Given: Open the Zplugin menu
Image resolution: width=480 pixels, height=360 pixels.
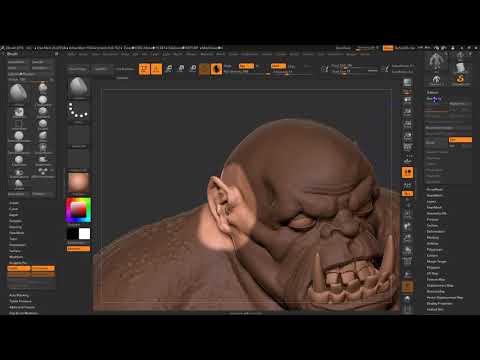Looking at the screenshot, I should pos(351,54).
